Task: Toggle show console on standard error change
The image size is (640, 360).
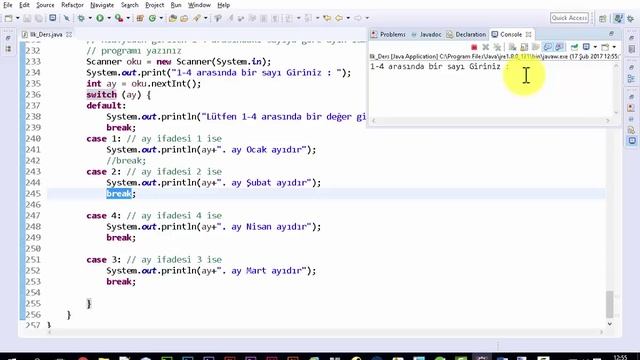Action: coord(559,47)
